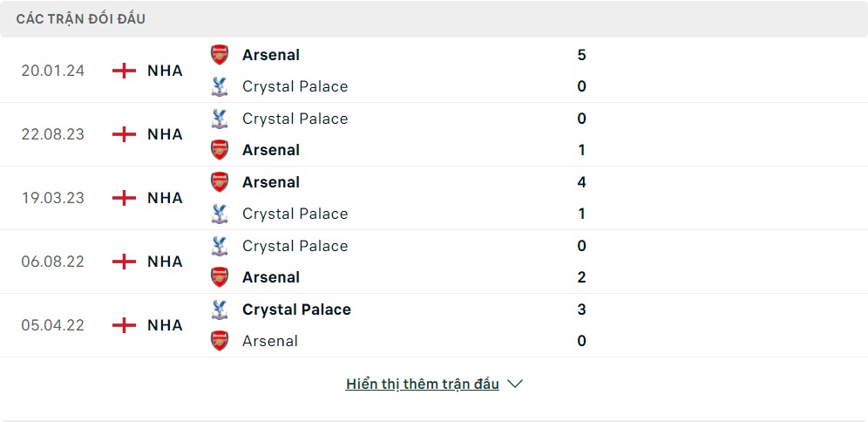Click Crystal Palace crest in the 06.08.22 match

(220, 246)
